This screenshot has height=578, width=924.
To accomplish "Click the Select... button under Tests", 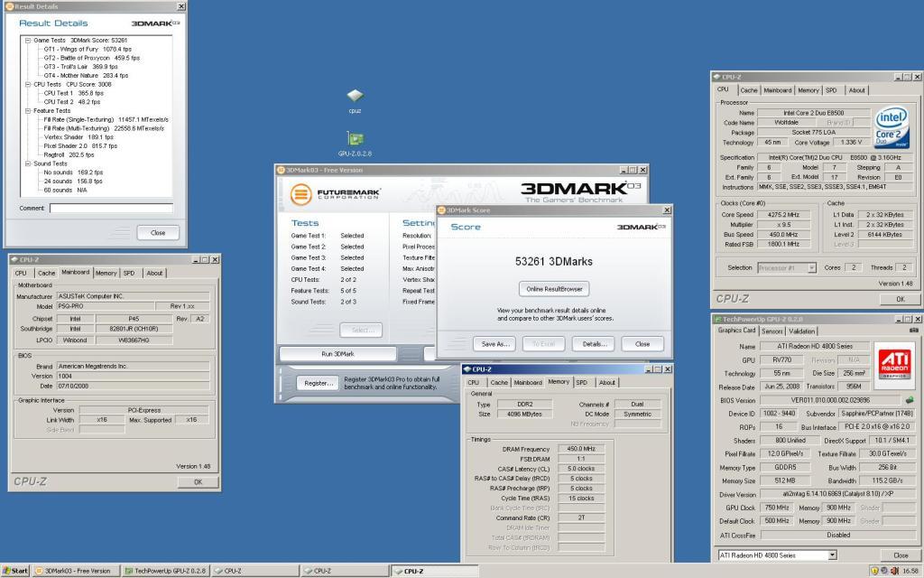I will tap(361, 330).
